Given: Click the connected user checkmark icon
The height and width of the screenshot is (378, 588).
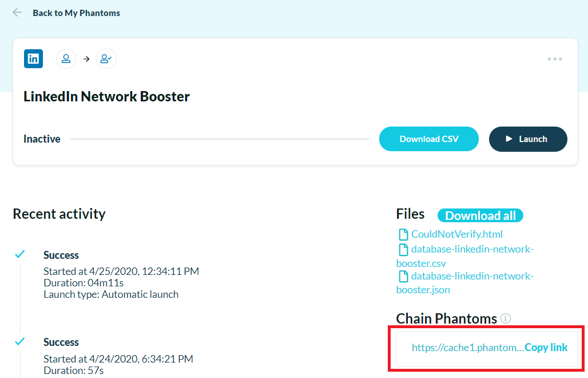Looking at the screenshot, I should [x=106, y=58].
